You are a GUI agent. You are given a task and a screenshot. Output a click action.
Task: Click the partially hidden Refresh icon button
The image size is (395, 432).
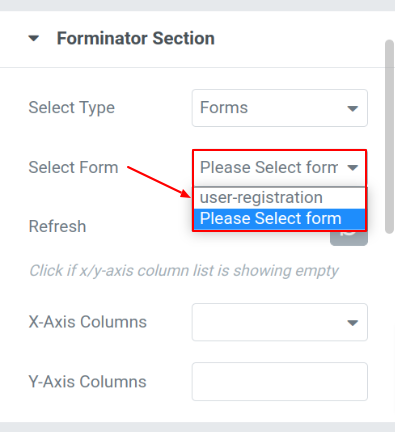pos(349,238)
